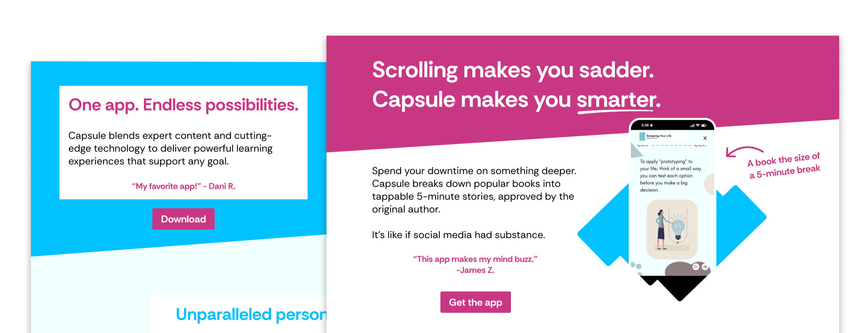Click the One app. Endless possibilities heading
This screenshot has width=868, height=333.
click(x=183, y=105)
